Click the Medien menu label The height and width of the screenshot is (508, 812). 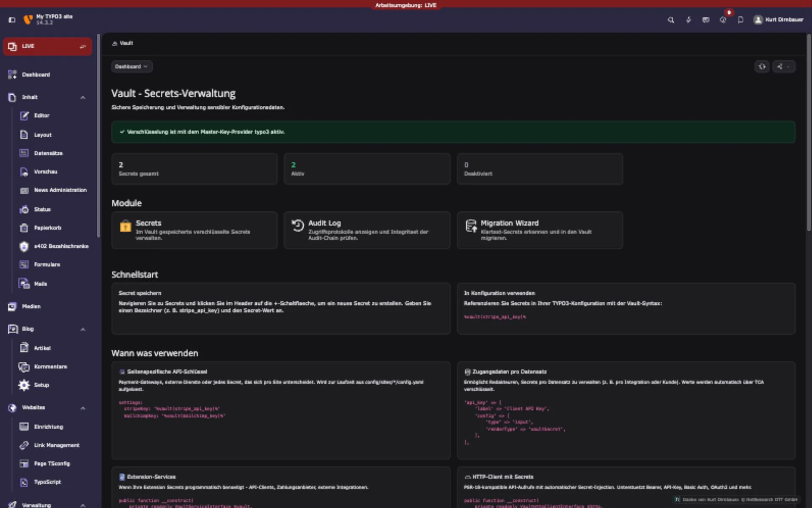click(31, 306)
